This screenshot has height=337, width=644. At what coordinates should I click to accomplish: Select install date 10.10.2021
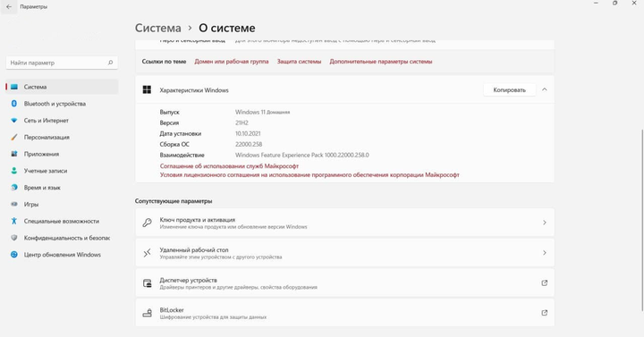[248, 133]
